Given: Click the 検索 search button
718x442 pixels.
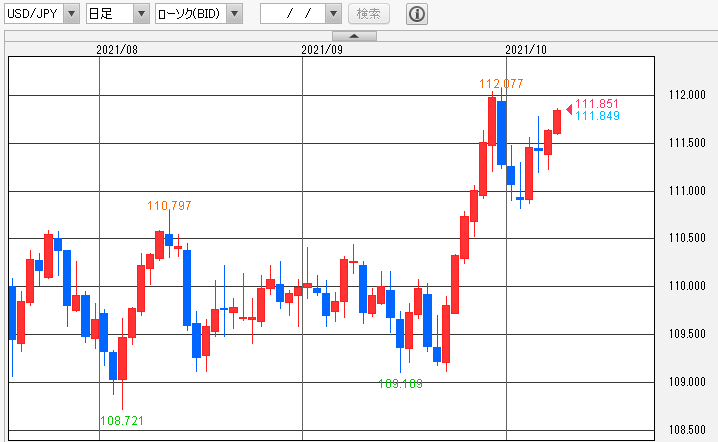Looking at the screenshot, I should [x=369, y=14].
